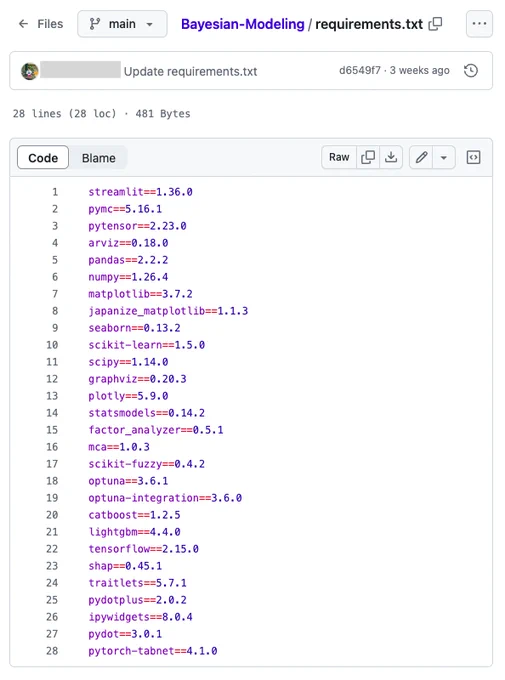Select line number 28

point(52,651)
